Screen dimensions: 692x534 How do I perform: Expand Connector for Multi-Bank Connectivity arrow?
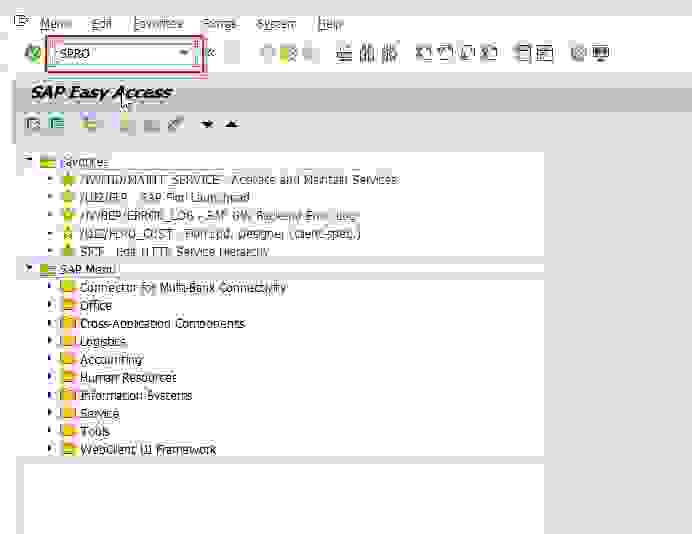(50, 286)
